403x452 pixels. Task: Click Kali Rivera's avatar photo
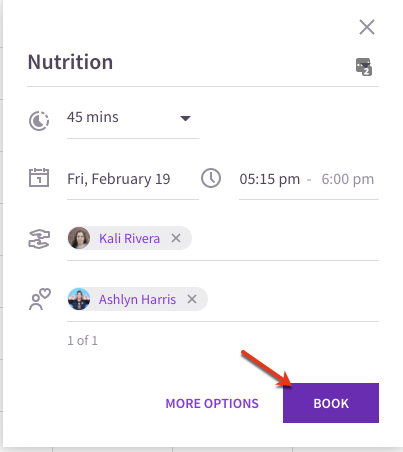[x=79, y=238]
